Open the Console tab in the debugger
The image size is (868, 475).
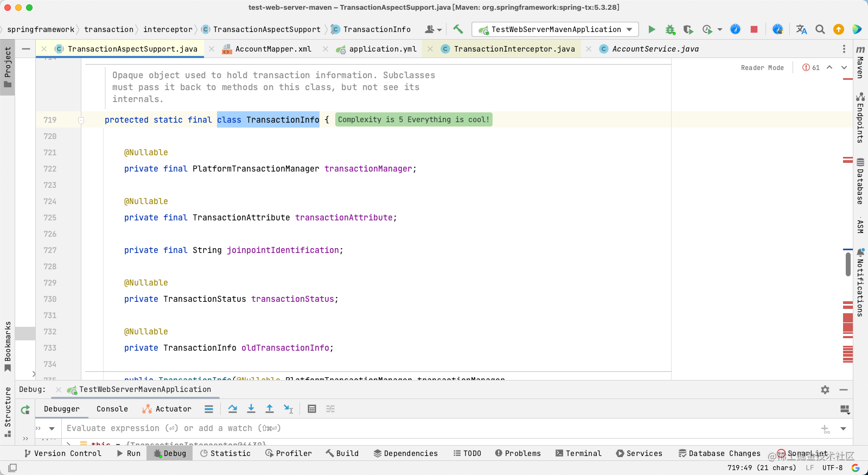(x=112, y=409)
